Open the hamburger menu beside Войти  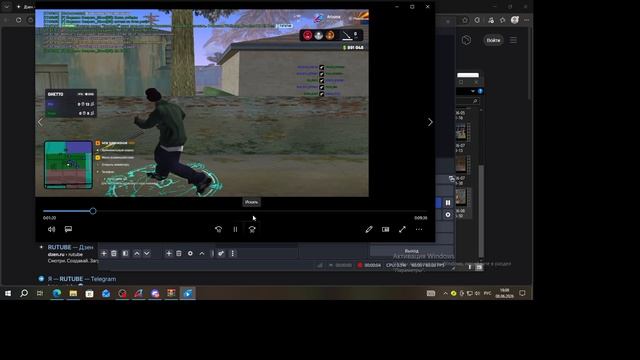click(x=513, y=40)
